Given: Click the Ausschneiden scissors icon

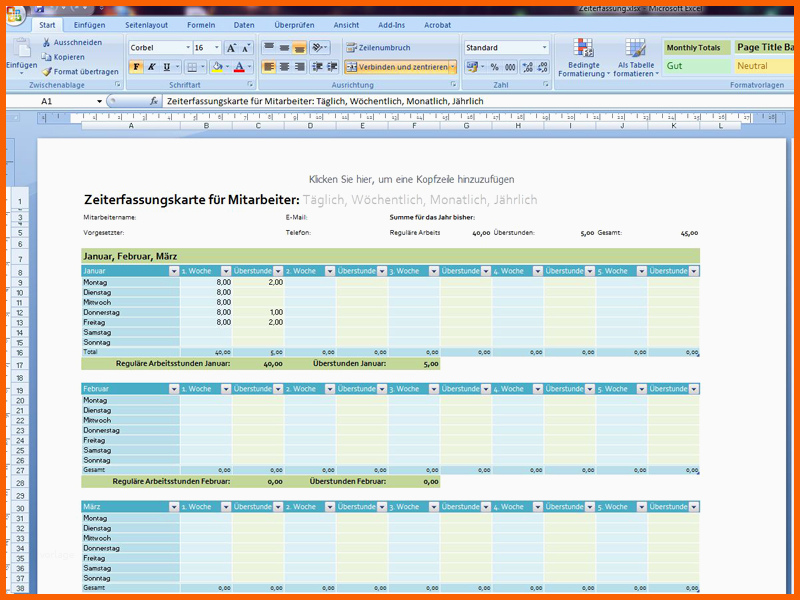Looking at the screenshot, I should [x=47, y=43].
